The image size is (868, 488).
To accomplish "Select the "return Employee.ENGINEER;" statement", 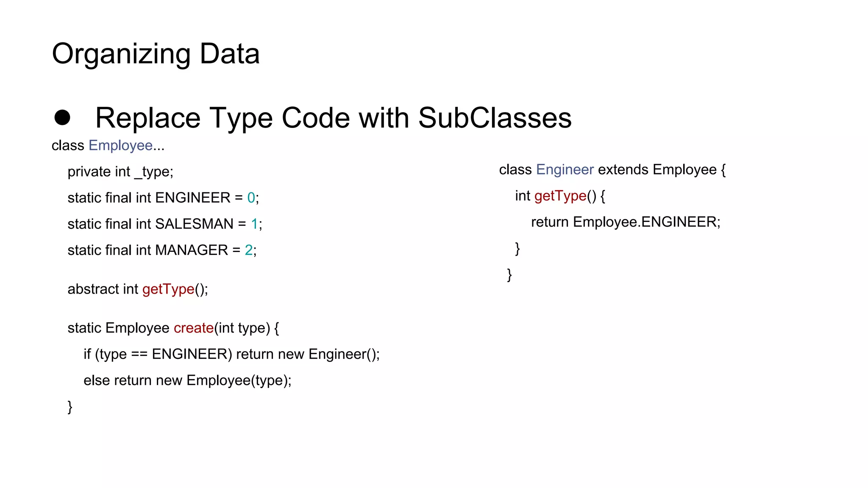I will [x=626, y=222].
